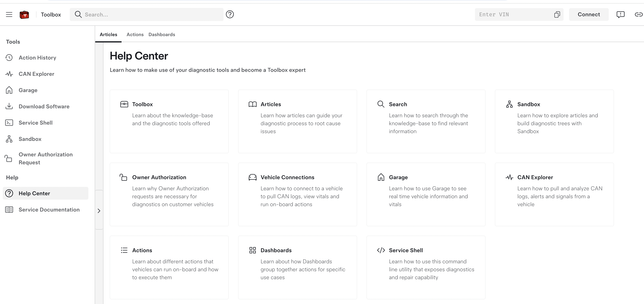Click the Vehicle Connections car icon
The image size is (644, 304).
coord(252,177)
